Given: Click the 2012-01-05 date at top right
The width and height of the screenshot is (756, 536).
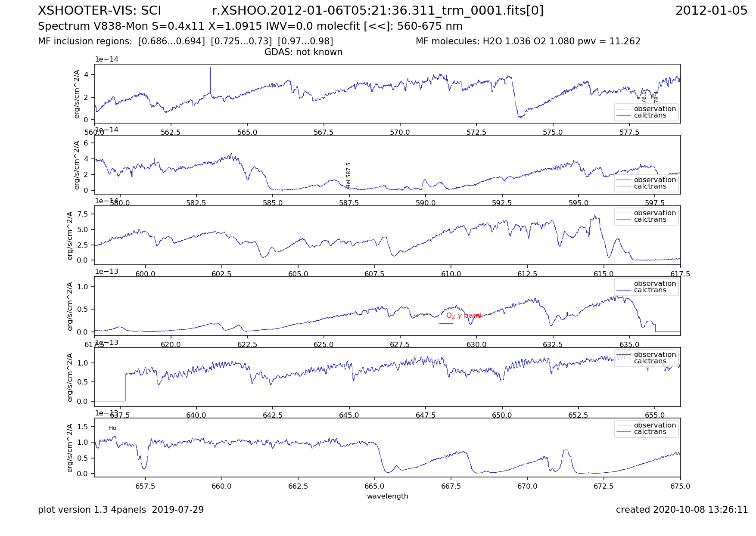Looking at the screenshot, I should point(711,11).
